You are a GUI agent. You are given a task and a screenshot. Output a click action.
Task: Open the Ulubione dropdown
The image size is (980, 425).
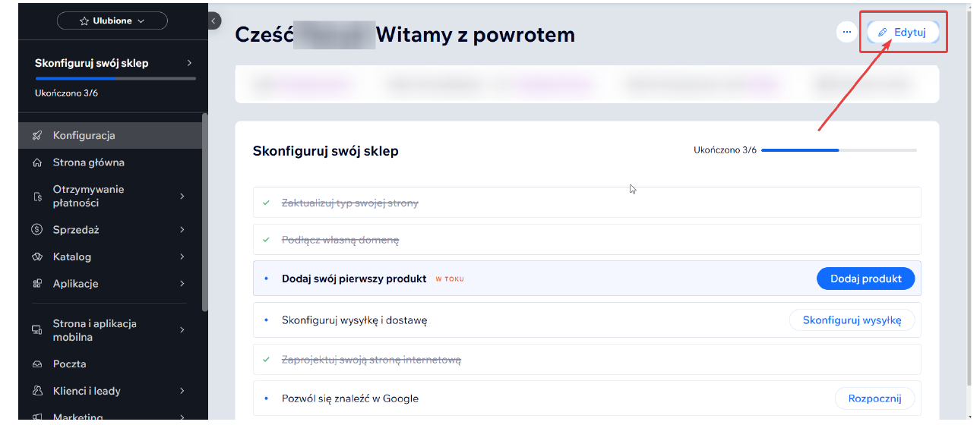click(112, 21)
